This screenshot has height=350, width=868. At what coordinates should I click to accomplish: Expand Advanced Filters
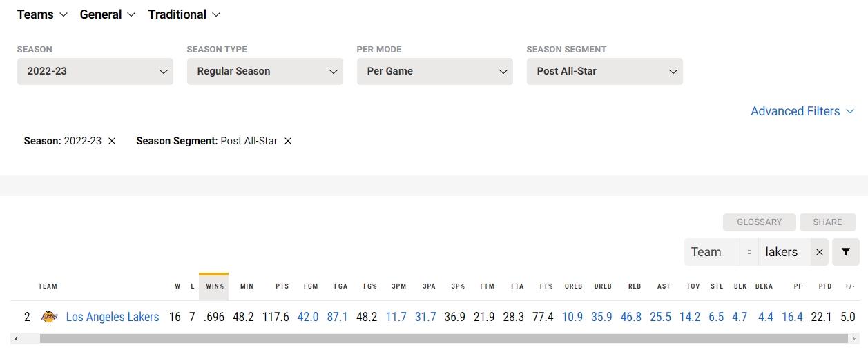[x=802, y=111]
